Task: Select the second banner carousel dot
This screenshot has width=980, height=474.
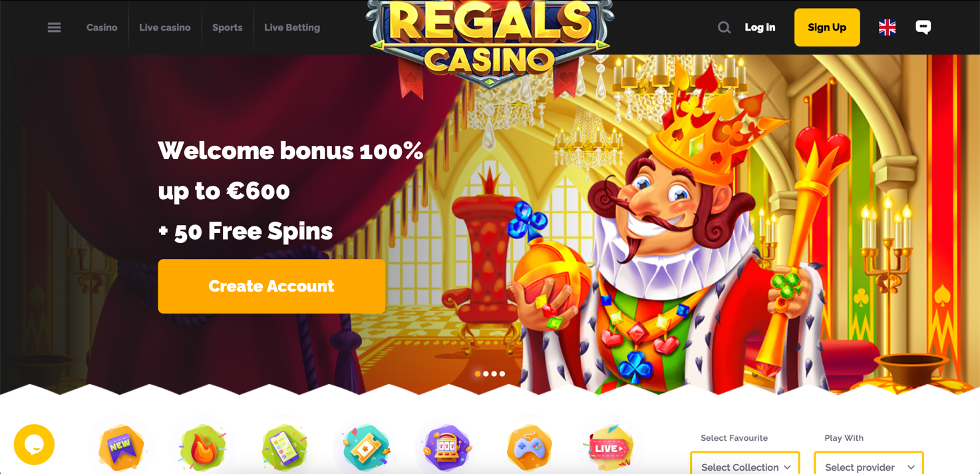Action: click(x=486, y=374)
